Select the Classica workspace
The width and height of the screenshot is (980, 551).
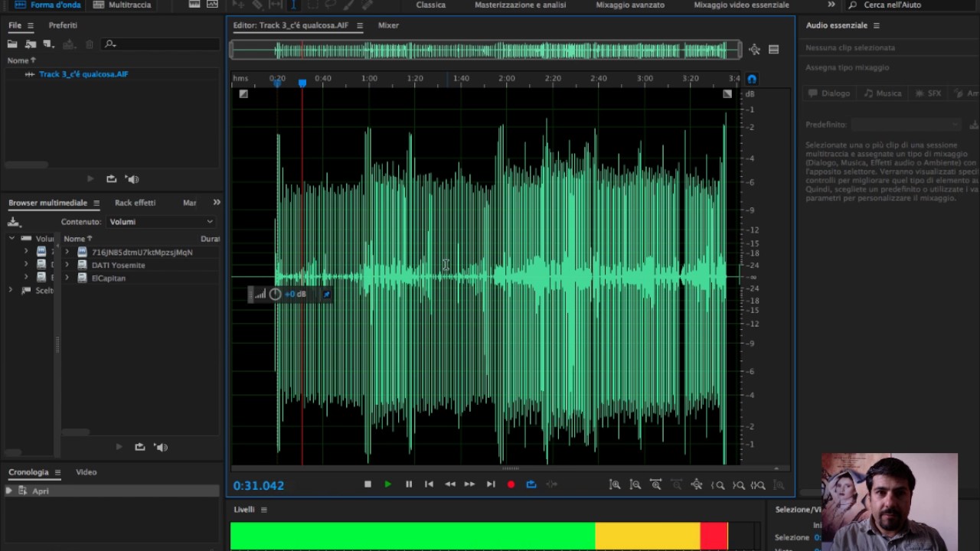pyautogui.click(x=430, y=5)
